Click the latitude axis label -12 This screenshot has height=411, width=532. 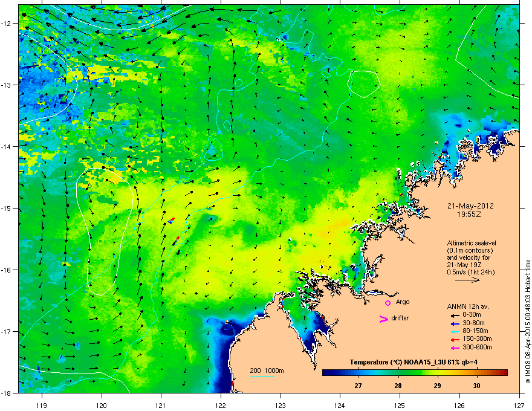pos(7,24)
